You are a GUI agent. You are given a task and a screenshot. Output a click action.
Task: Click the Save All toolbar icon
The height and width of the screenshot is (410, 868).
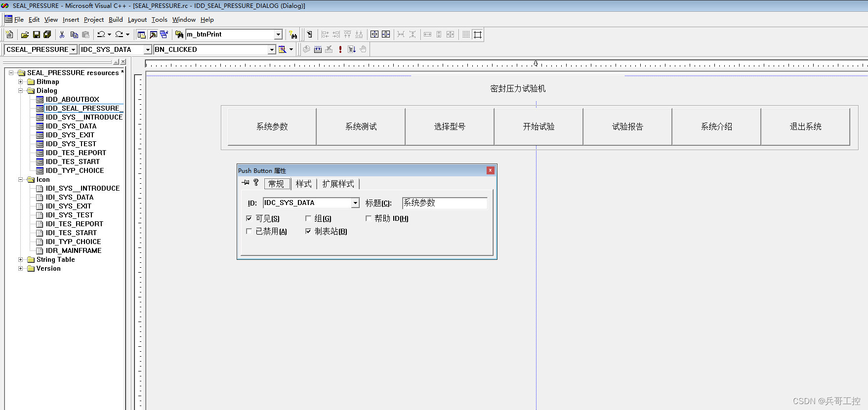(47, 35)
